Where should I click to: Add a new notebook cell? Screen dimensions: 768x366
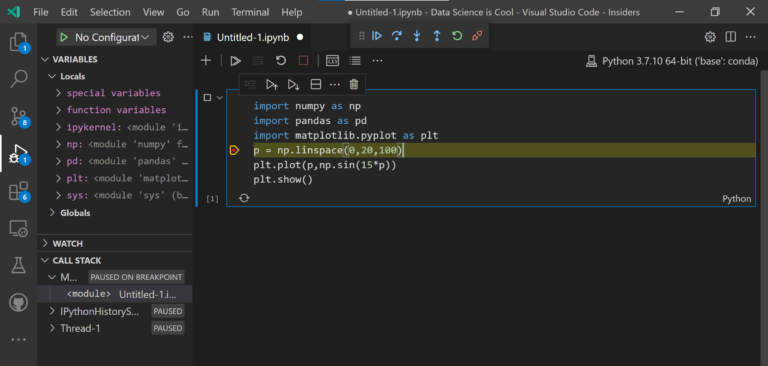click(206, 60)
